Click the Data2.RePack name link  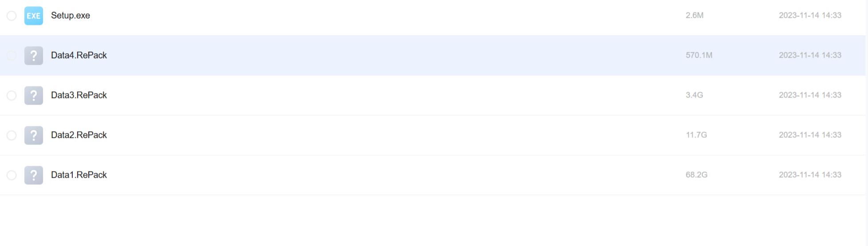click(x=79, y=135)
